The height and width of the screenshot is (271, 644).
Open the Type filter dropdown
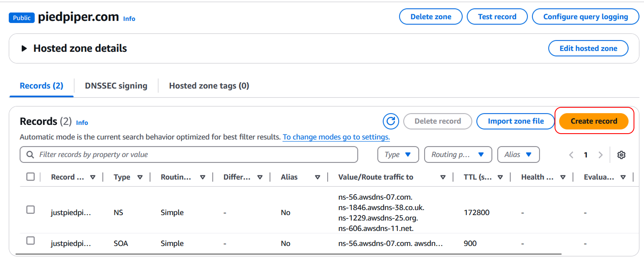click(x=398, y=154)
